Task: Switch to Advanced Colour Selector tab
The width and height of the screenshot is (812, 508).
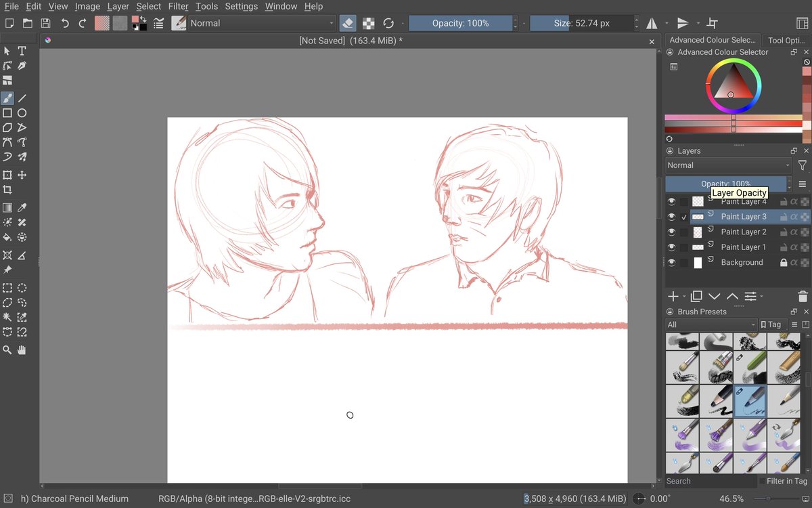Action: coord(713,40)
